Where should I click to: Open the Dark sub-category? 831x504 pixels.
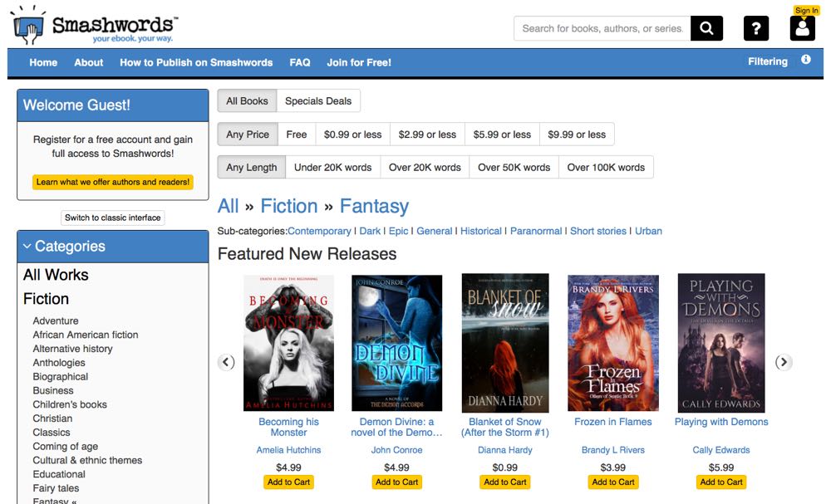[370, 231]
